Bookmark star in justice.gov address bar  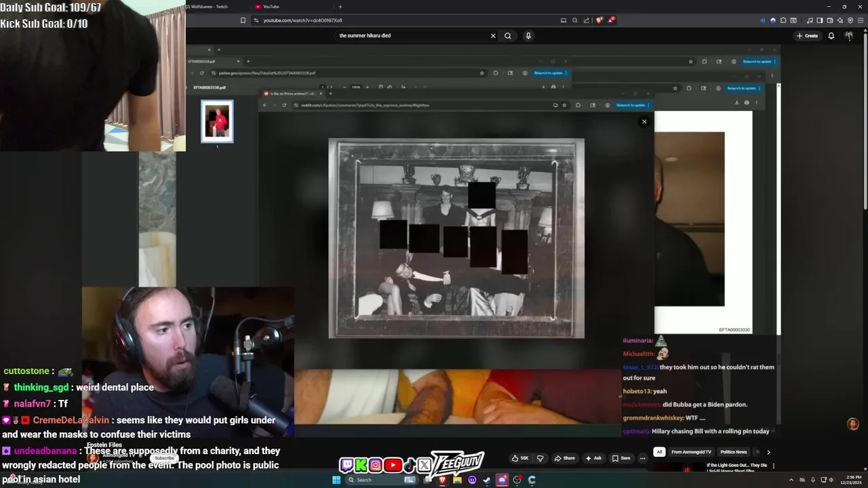click(482, 73)
